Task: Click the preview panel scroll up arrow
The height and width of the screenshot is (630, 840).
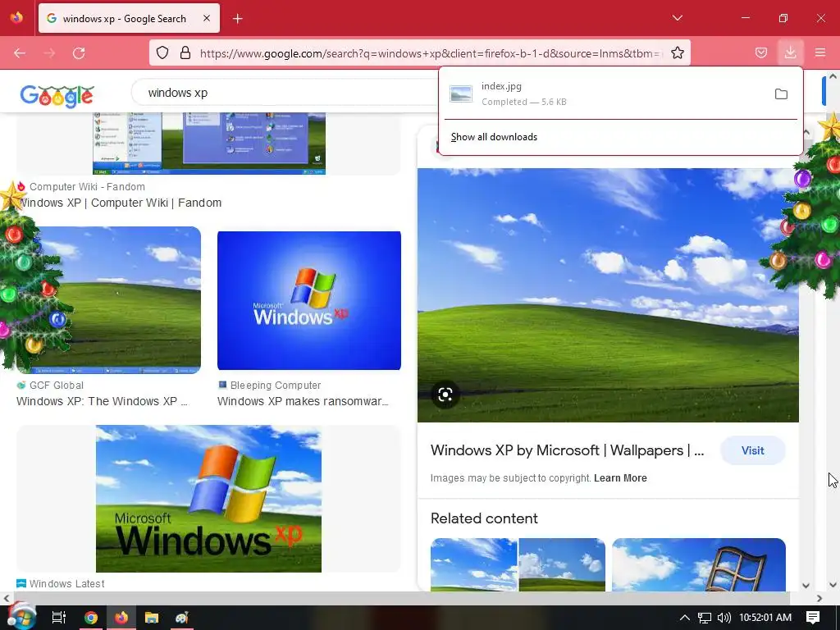Action: coord(806,131)
